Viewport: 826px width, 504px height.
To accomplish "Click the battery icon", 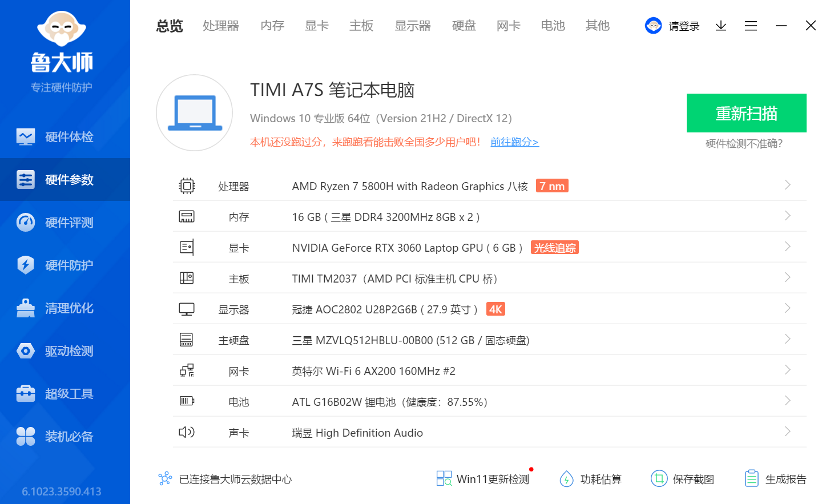I will tap(187, 401).
